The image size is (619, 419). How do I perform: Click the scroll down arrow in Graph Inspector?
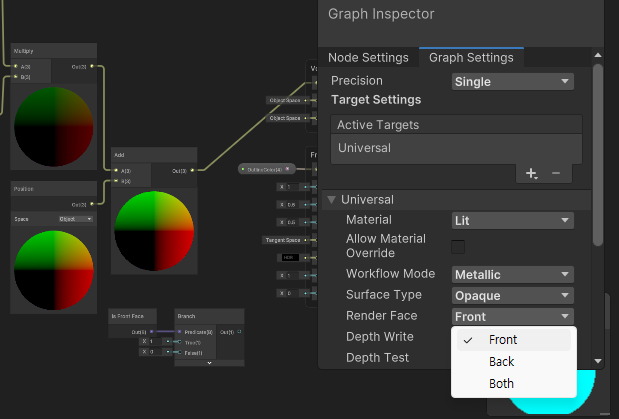(598, 361)
